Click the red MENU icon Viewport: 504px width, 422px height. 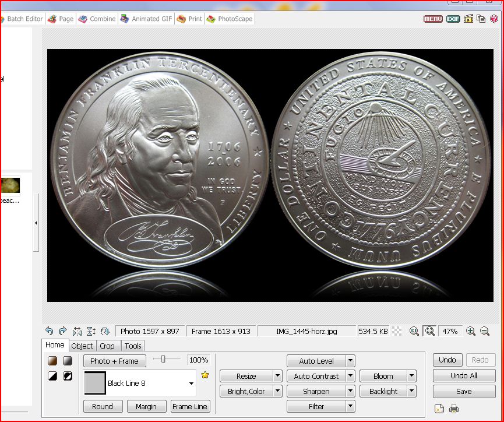coord(433,19)
